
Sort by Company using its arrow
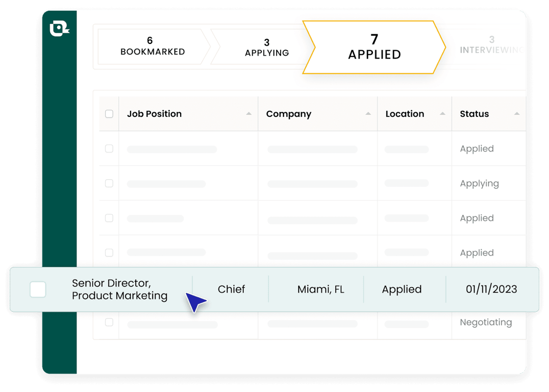368,113
